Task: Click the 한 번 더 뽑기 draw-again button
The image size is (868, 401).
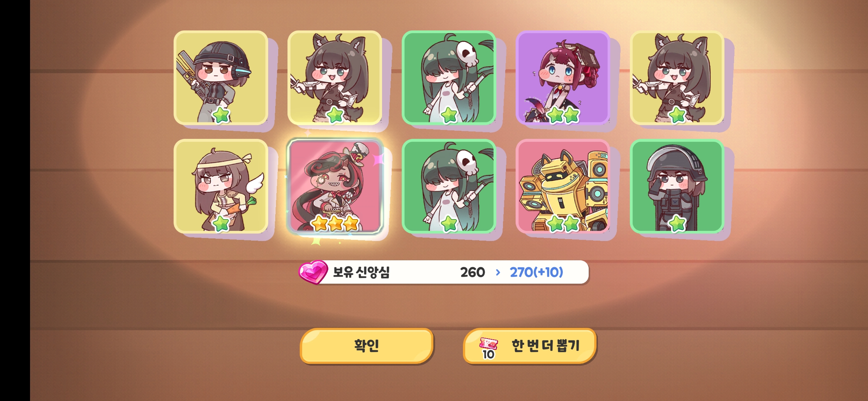Action: (530, 346)
